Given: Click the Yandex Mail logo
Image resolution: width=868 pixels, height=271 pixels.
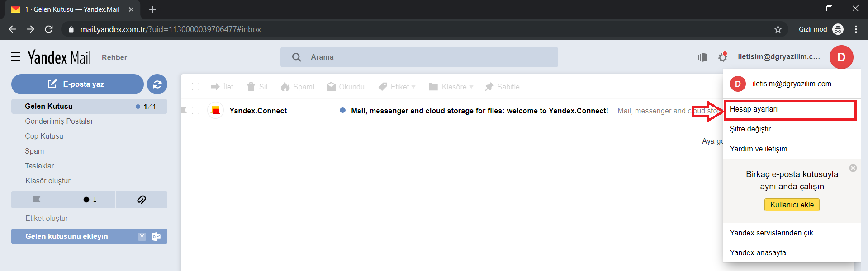Looking at the screenshot, I should pos(59,57).
